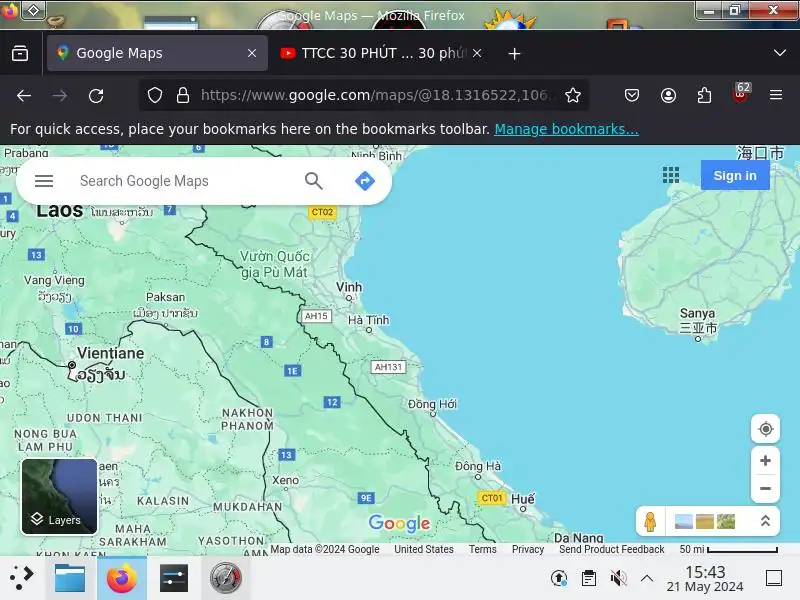Select the Street View pegman icon
The width and height of the screenshot is (800, 600).
tap(650, 521)
